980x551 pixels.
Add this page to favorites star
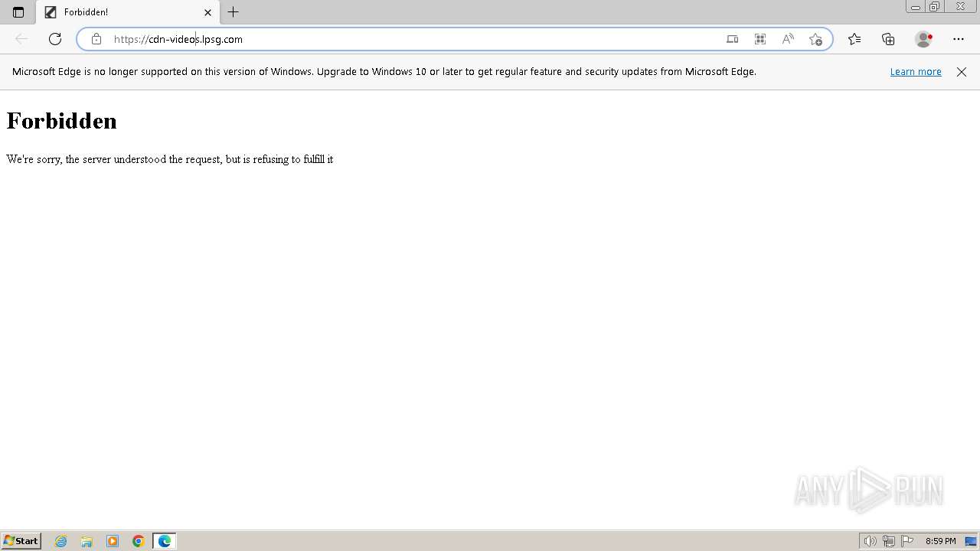[815, 39]
